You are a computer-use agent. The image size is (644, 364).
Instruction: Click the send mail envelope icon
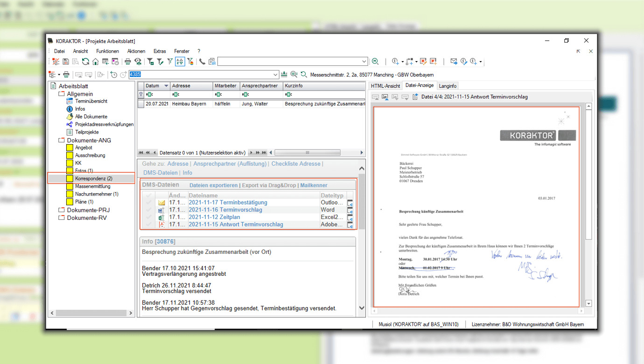click(454, 62)
